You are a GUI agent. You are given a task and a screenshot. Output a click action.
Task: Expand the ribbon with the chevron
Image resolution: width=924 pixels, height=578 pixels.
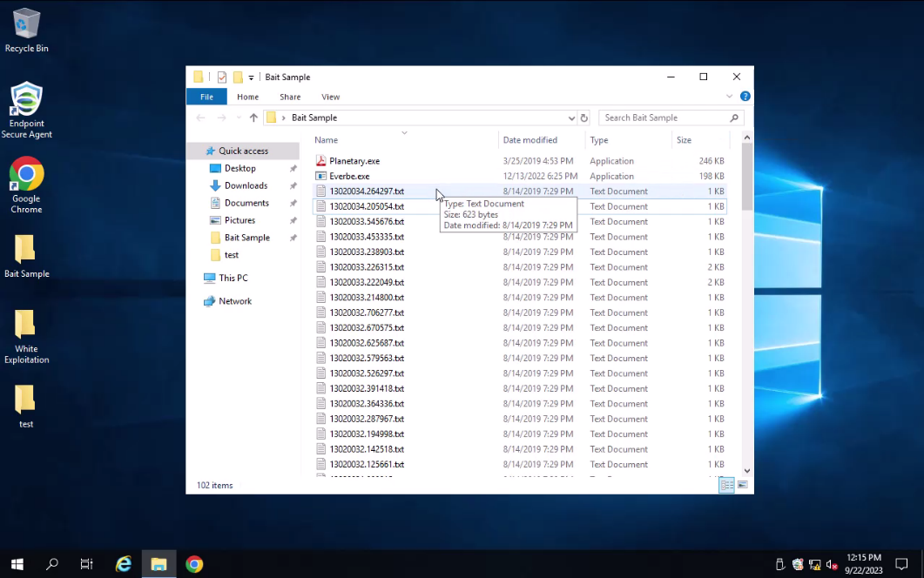[x=730, y=97]
